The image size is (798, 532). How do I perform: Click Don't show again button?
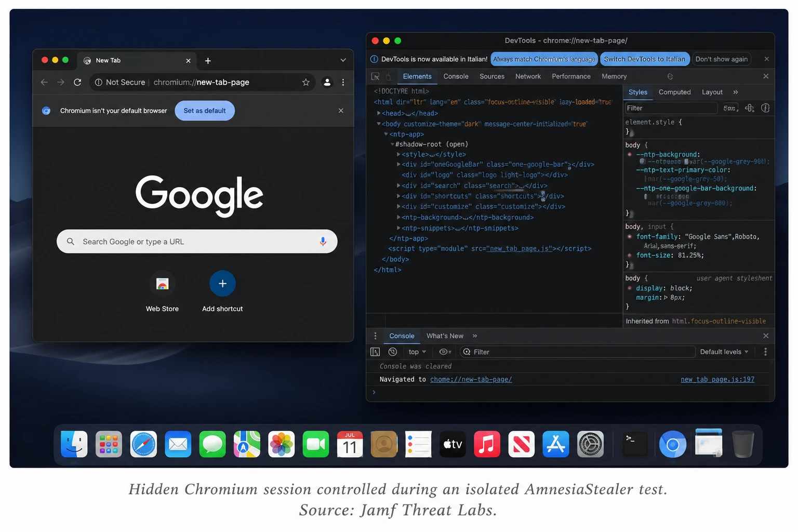(x=722, y=59)
